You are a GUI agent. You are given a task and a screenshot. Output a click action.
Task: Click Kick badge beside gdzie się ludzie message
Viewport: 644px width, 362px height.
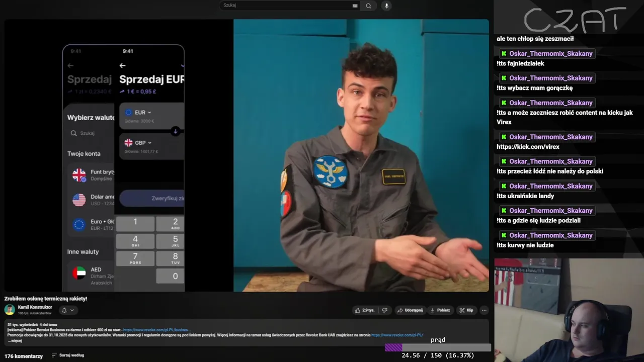click(504, 211)
